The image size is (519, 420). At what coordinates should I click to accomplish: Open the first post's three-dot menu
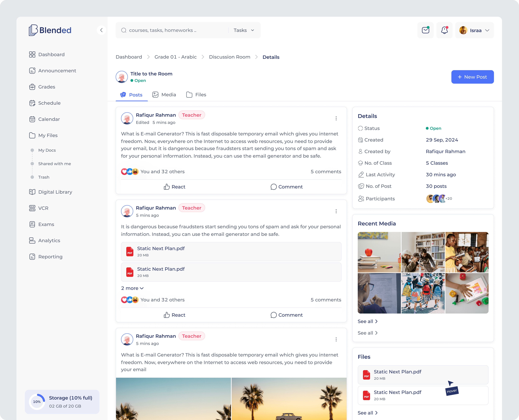pos(336,118)
